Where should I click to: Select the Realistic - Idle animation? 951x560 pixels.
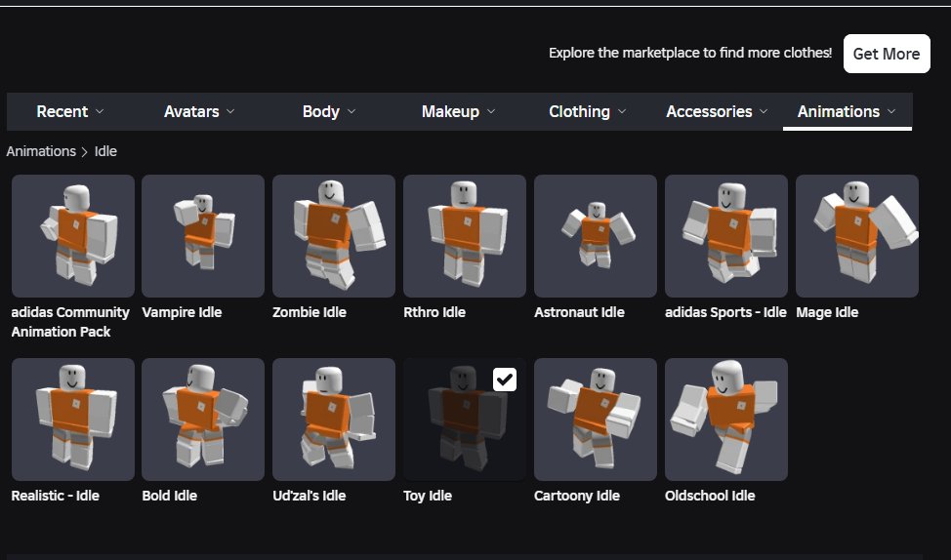pos(73,420)
